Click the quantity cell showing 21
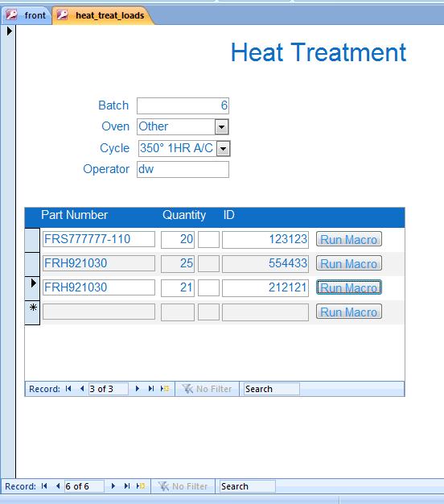 click(x=178, y=287)
